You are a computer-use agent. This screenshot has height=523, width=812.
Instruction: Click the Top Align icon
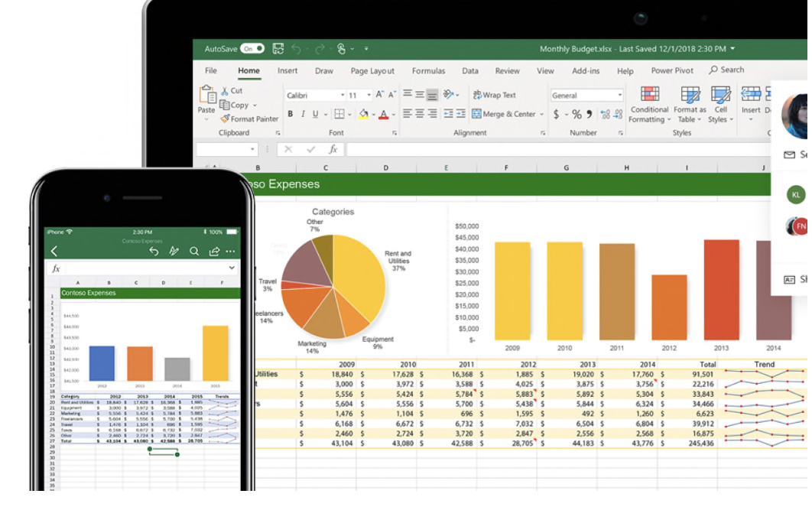[408, 94]
